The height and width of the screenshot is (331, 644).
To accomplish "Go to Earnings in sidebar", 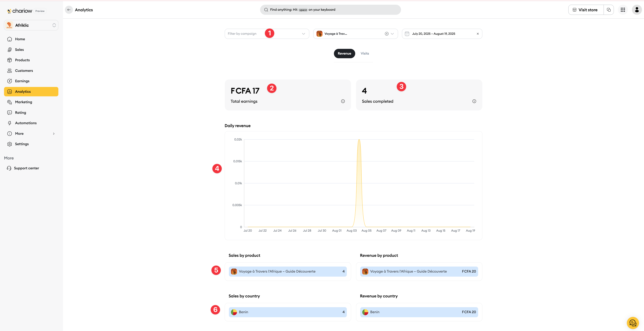I will [31, 81].
